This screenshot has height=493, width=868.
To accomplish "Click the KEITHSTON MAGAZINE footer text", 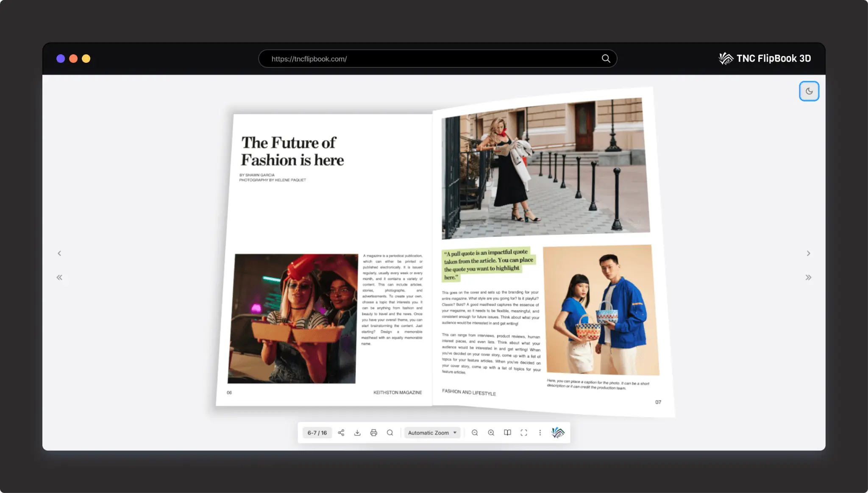I will point(398,393).
